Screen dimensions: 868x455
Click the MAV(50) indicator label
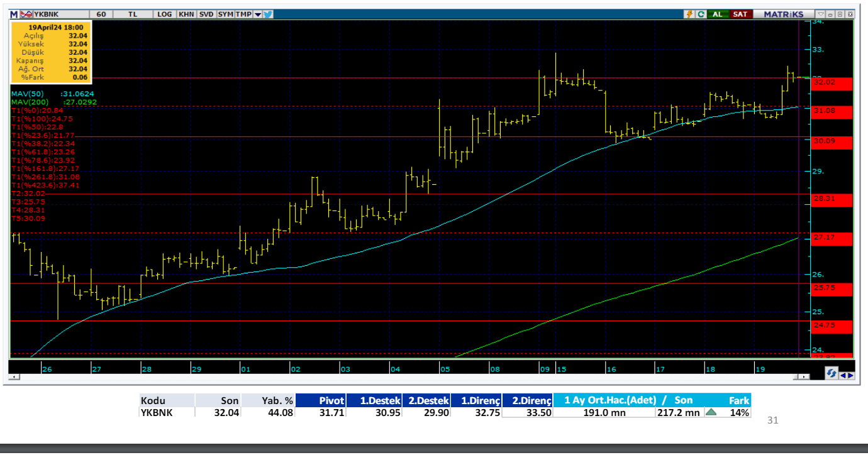[26, 94]
